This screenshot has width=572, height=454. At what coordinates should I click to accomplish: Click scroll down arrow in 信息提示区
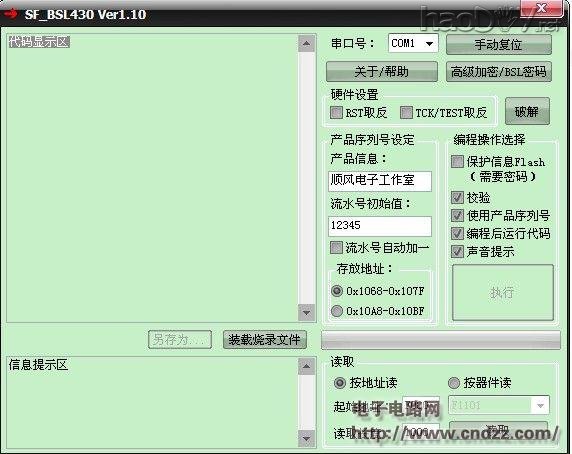pyautogui.click(x=306, y=439)
